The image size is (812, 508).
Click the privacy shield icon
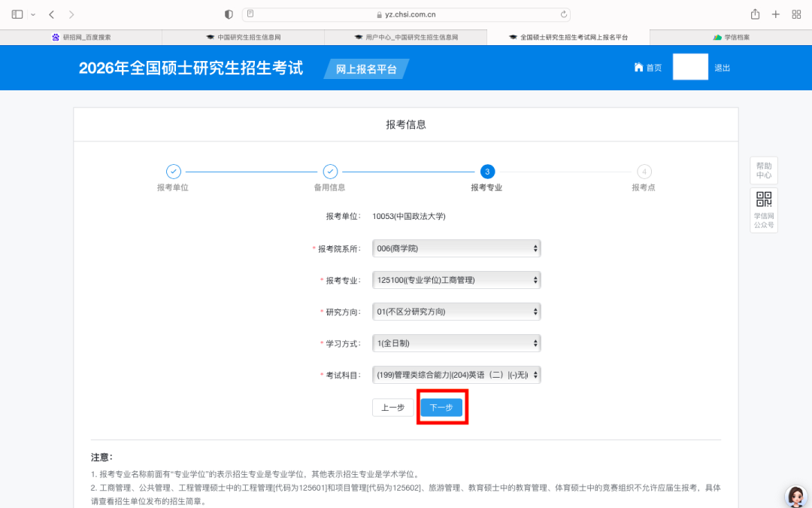229,14
